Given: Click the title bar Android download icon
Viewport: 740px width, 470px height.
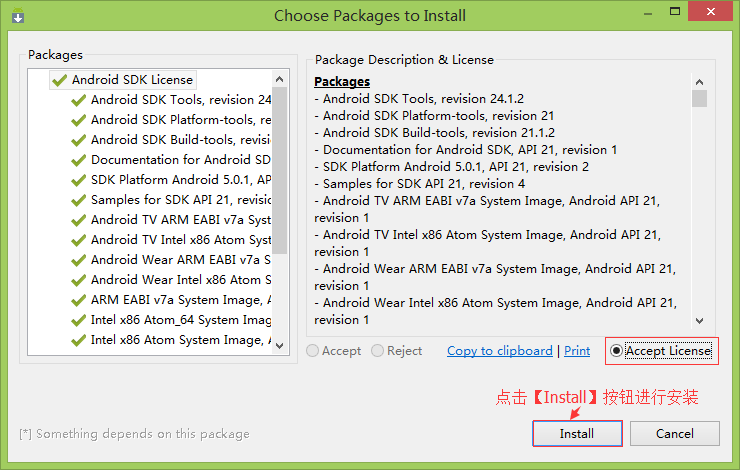Looking at the screenshot, I should click(x=18, y=16).
